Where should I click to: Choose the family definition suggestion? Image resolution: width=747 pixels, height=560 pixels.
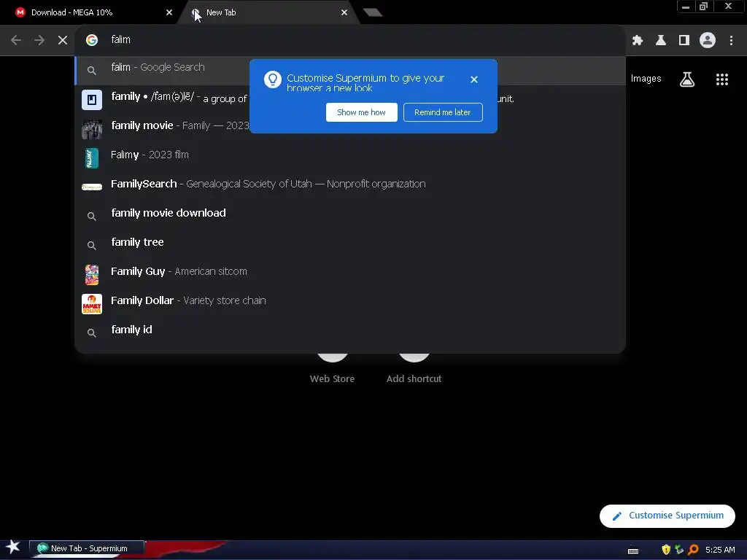coord(350,99)
